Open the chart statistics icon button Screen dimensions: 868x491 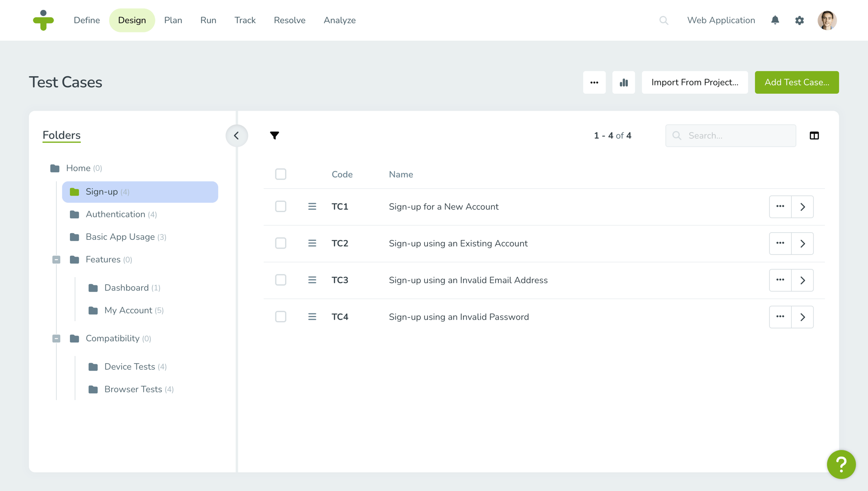[x=624, y=82]
